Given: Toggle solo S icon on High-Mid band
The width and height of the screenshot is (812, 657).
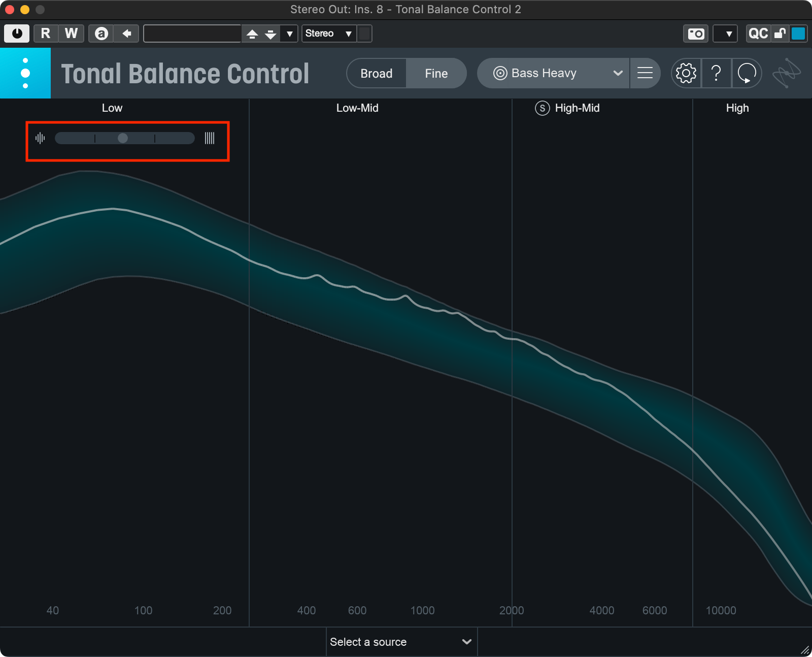Looking at the screenshot, I should 542,108.
